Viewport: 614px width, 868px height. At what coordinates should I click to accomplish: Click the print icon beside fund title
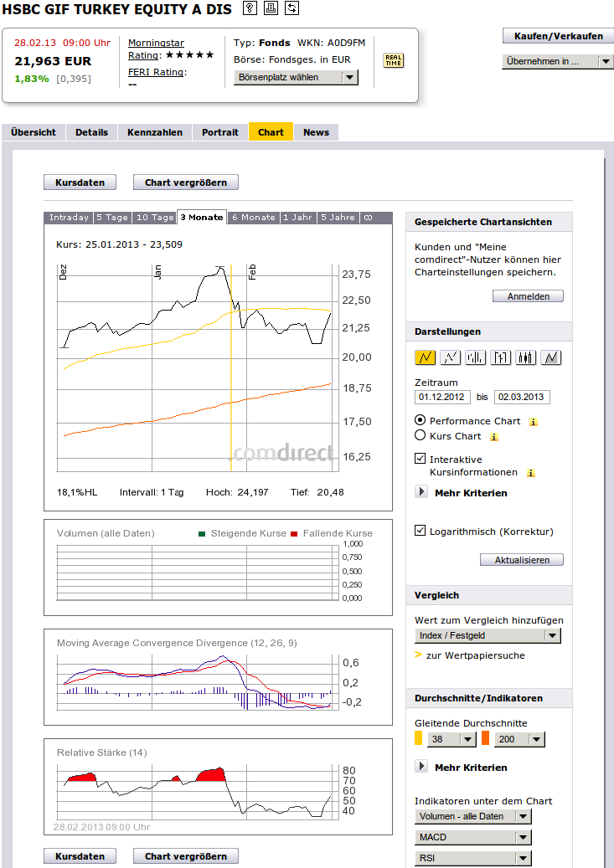[x=271, y=8]
